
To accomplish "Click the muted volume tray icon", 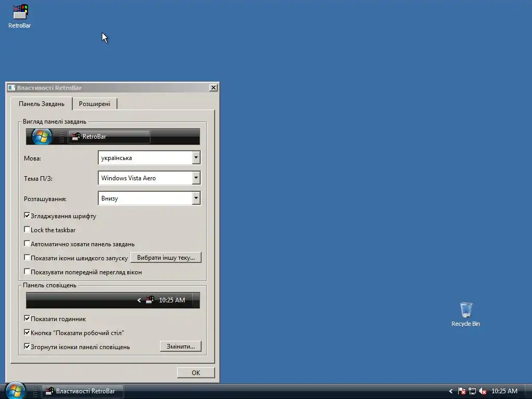I will click(x=483, y=391).
